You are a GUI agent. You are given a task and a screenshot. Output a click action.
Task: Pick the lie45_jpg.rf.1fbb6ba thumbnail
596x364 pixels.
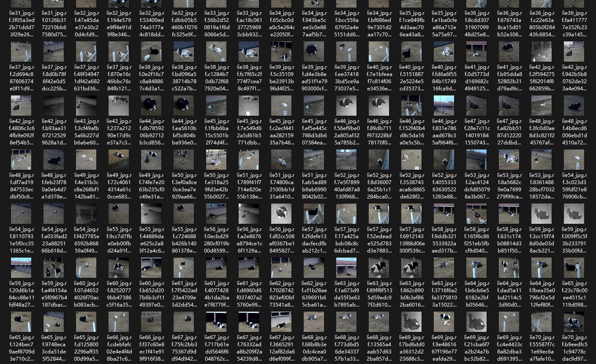pos(216,106)
